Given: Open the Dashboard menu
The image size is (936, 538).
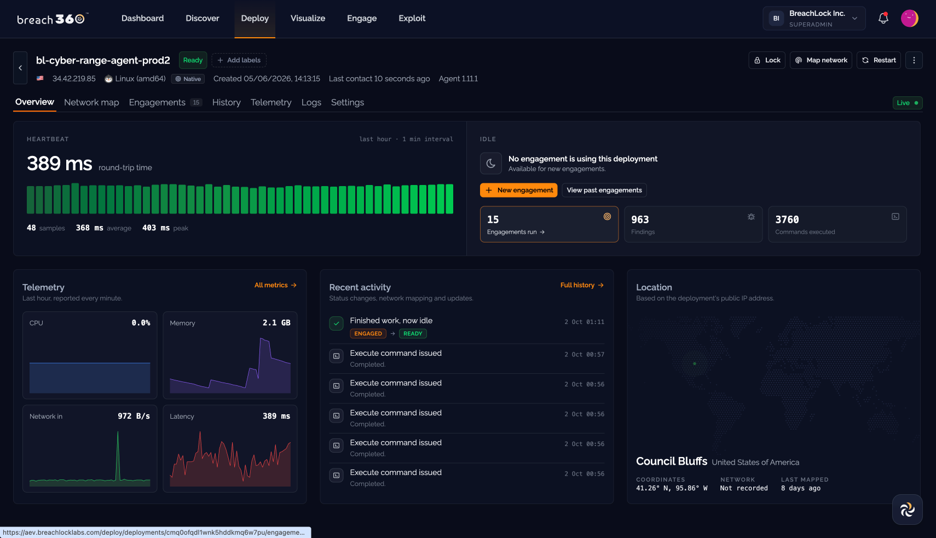Looking at the screenshot, I should coord(142,19).
